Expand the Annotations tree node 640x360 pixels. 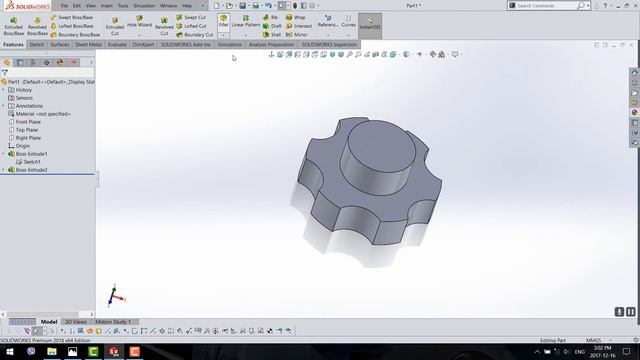pos(4,106)
